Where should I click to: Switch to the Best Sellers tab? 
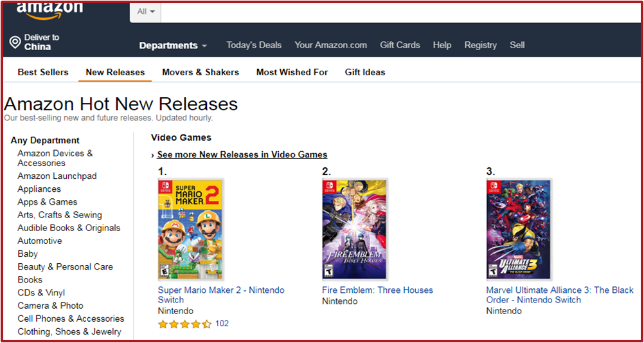tap(43, 72)
